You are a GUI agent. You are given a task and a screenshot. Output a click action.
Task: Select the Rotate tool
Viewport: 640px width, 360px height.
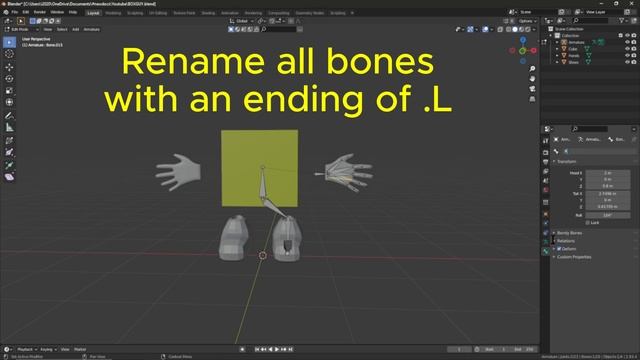pos(9,79)
